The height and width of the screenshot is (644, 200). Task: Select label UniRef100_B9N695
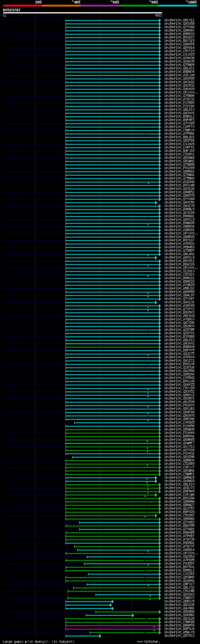coord(179,223)
